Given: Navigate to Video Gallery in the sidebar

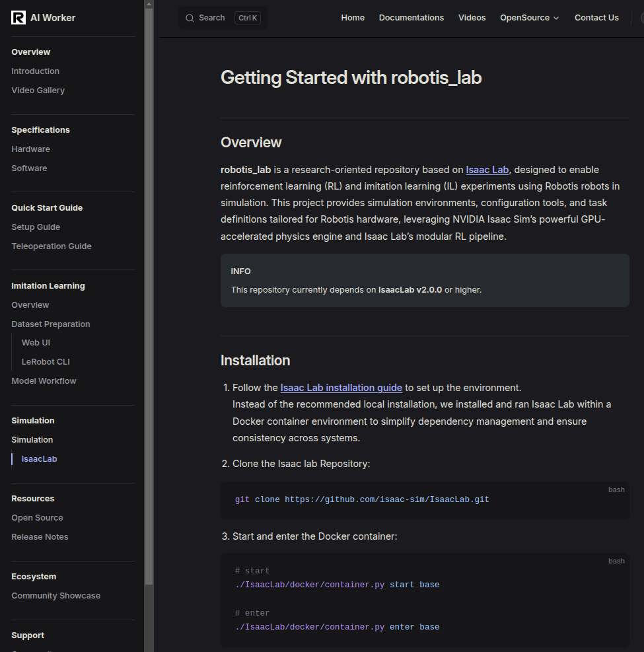Looking at the screenshot, I should pyautogui.click(x=38, y=91).
